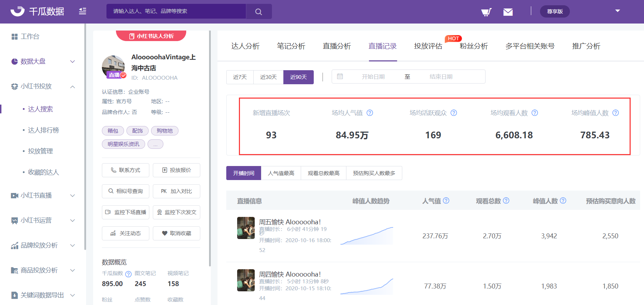Switch to the 推广分析 tab
Screen dimensions: 644x305
(x=586, y=46)
